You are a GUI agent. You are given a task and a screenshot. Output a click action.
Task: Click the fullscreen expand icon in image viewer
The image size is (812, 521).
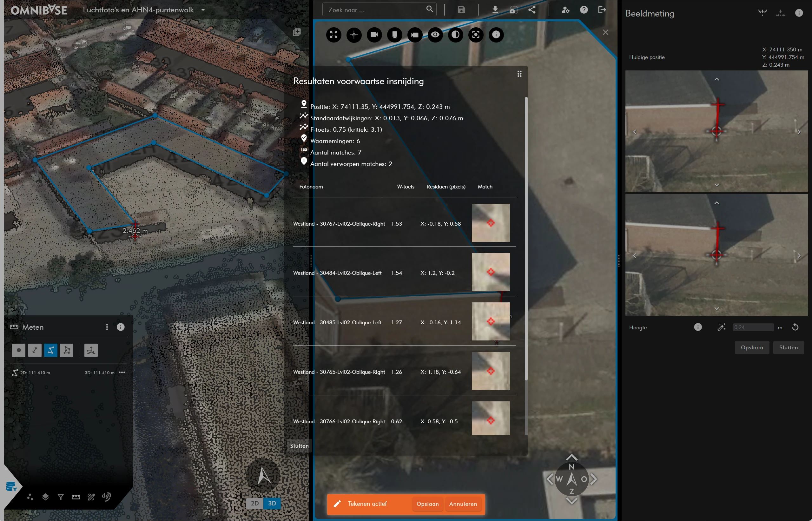point(333,35)
